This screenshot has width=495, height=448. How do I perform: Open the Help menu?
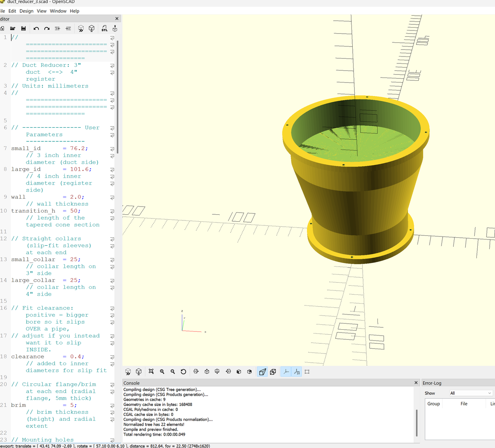[75, 11]
